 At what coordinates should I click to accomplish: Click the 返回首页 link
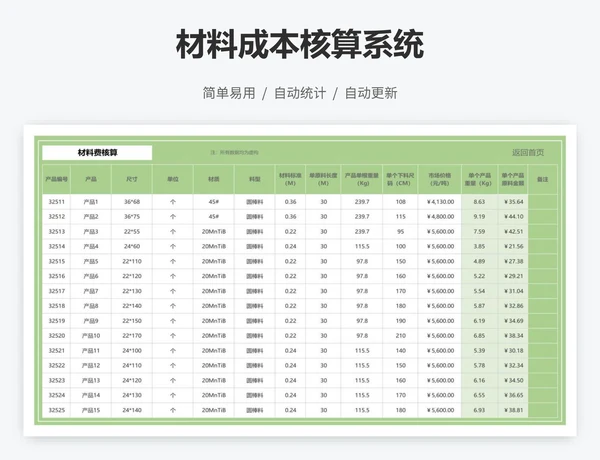(x=528, y=153)
